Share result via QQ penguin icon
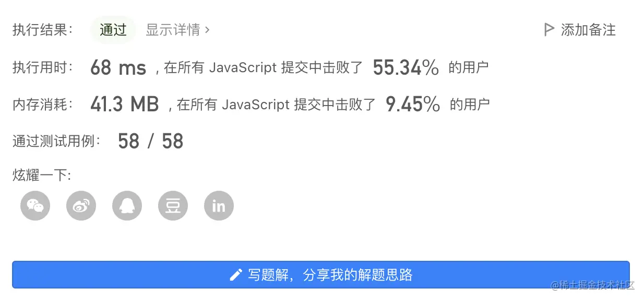 click(127, 206)
